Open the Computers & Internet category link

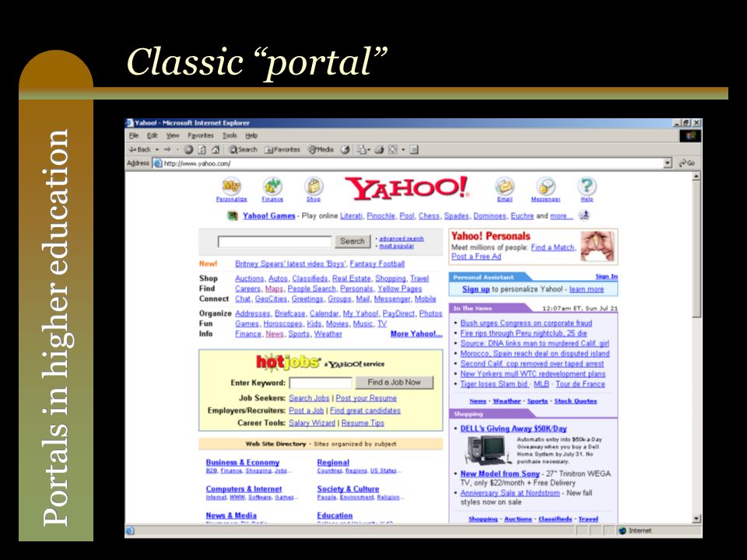point(244,489)
